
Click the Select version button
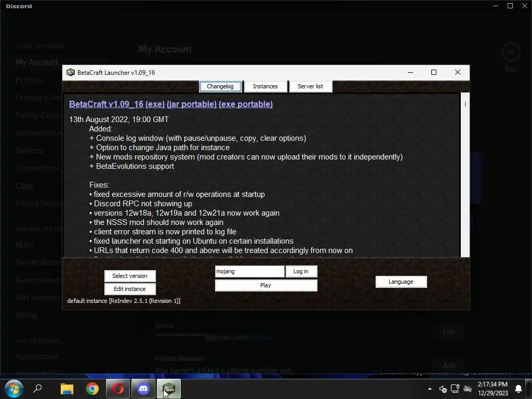click(130, 276)
